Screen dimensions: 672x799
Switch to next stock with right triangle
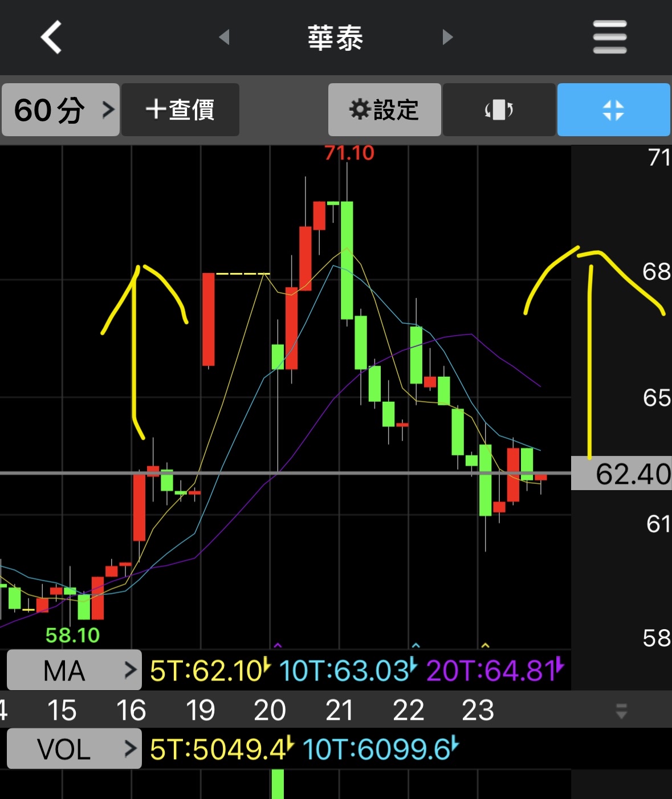pyautogui.click(x=448, y=37)
